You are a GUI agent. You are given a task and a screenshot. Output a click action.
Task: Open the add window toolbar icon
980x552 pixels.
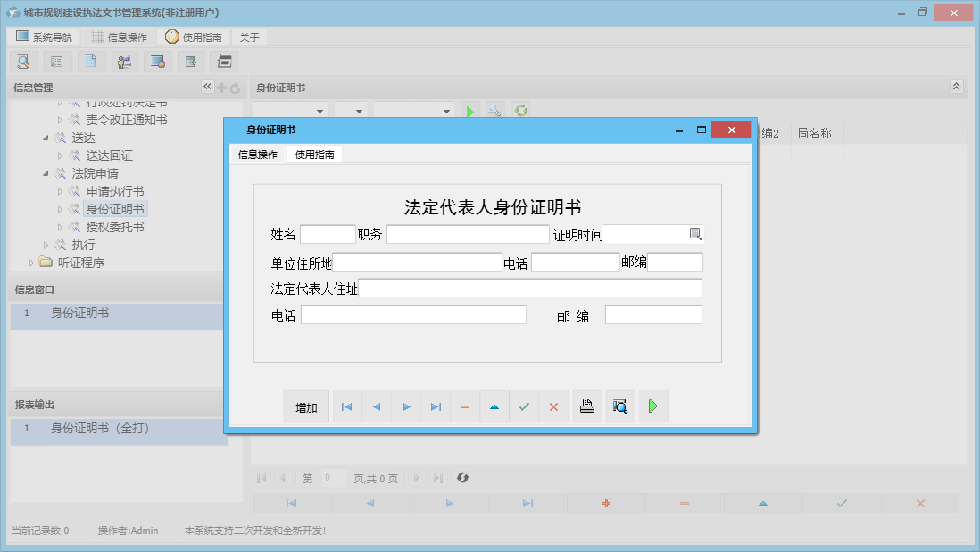[190, 61]
